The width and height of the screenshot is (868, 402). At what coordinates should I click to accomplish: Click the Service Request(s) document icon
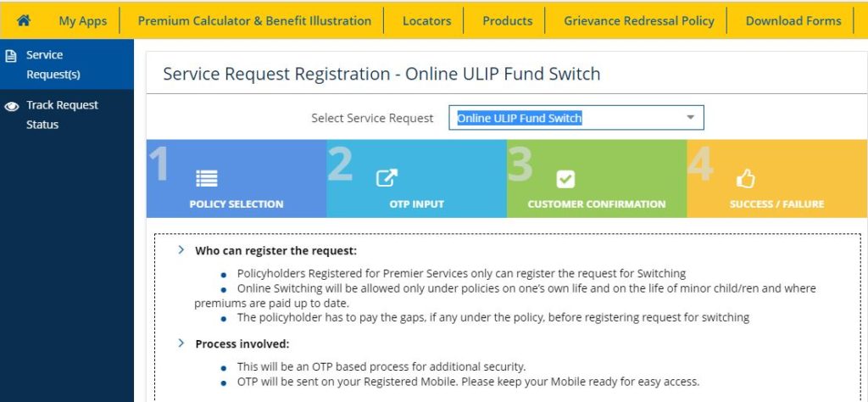pyautogui.click(x=12, y=56)
